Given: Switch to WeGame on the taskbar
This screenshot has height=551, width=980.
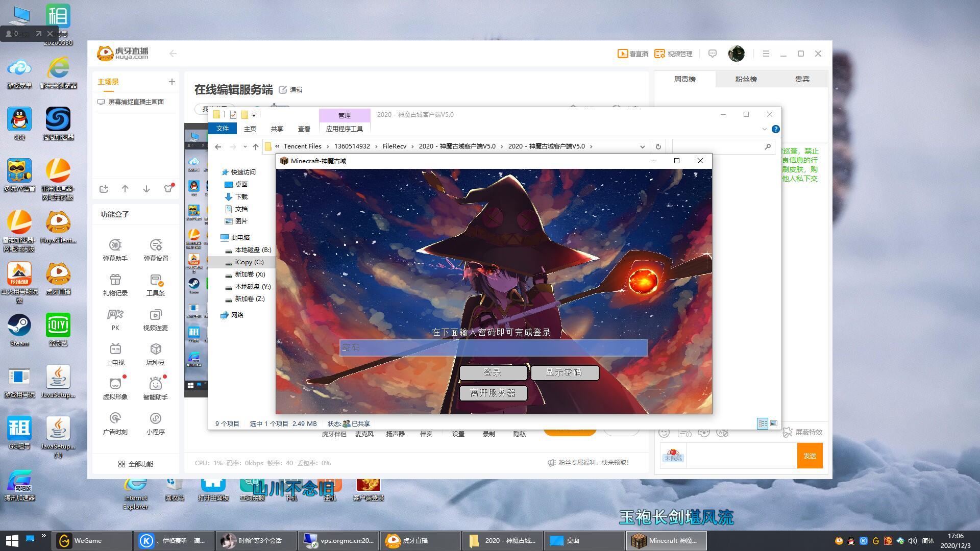Looking at the screenshot, I should click(92, 541).
